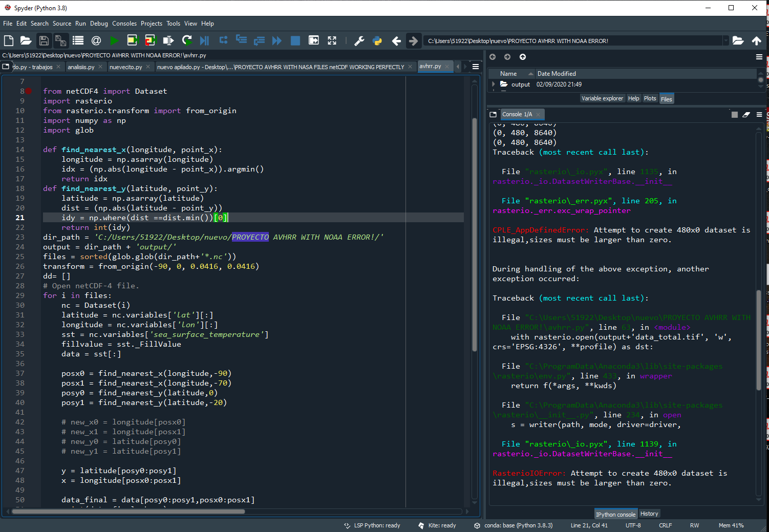Open the File menu
769x532 pixels.
(8, 24)
